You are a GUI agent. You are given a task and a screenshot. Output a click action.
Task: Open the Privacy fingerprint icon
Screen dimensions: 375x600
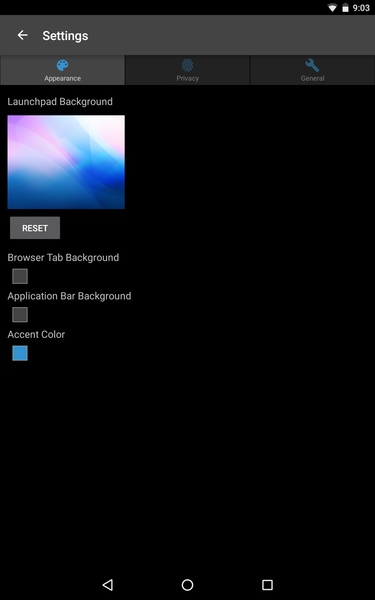click(188, 65)
